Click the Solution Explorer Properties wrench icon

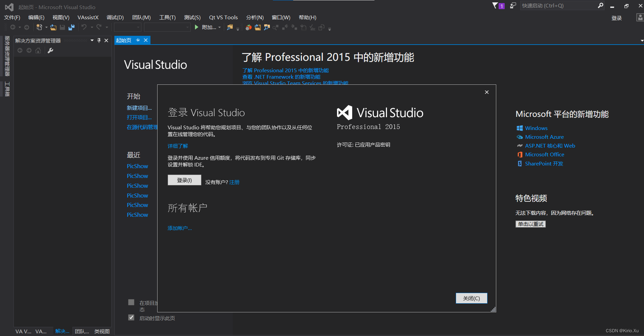click(x=50, y=50)
